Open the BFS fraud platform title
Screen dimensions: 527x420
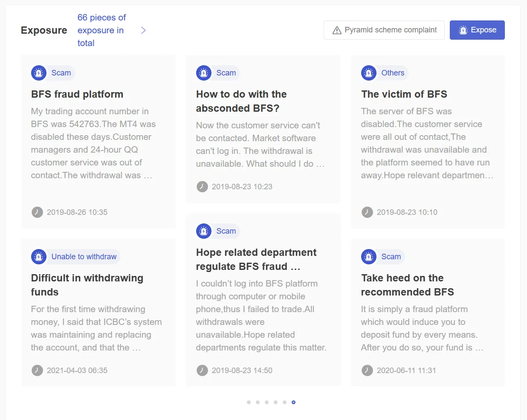pyautogui.click(x=77, y=94)
